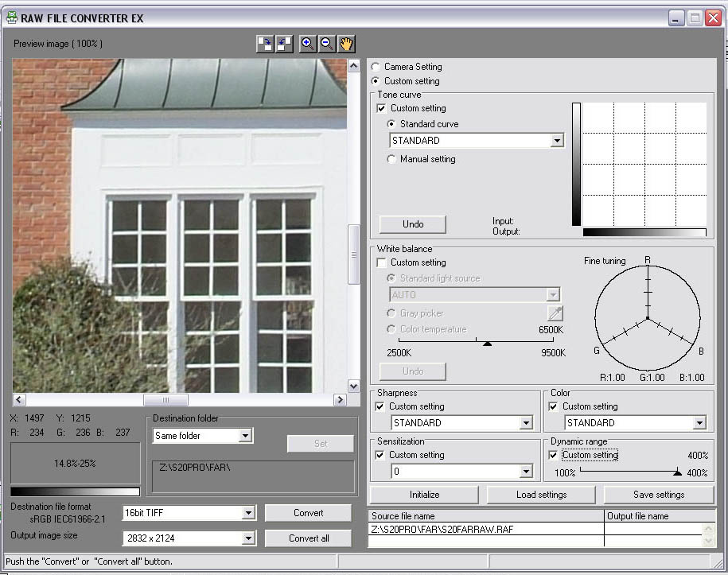The height and width of the screenshot is (575, 728).
Task: Click the rotate clockwise icon
Action: (265, 45)
